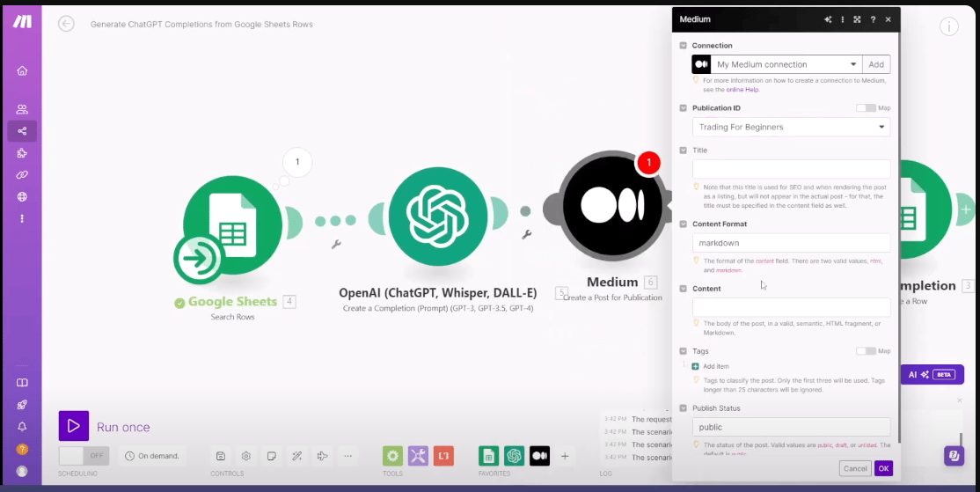980x492 pixels.
Task: Open purple Tools wrench icon
Action: point(418,457)
